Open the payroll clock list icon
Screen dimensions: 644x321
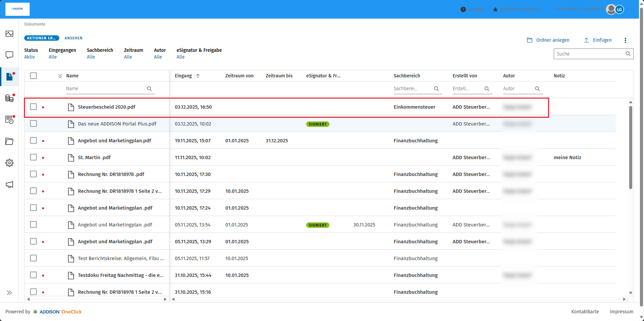[9, 119]
